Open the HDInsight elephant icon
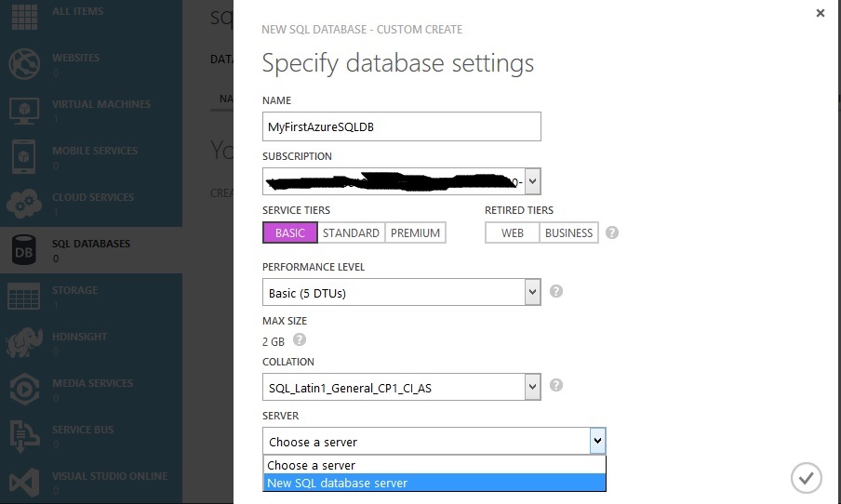Screen dimensions: 841x504 pyautogui.click(x=23, y=343)
